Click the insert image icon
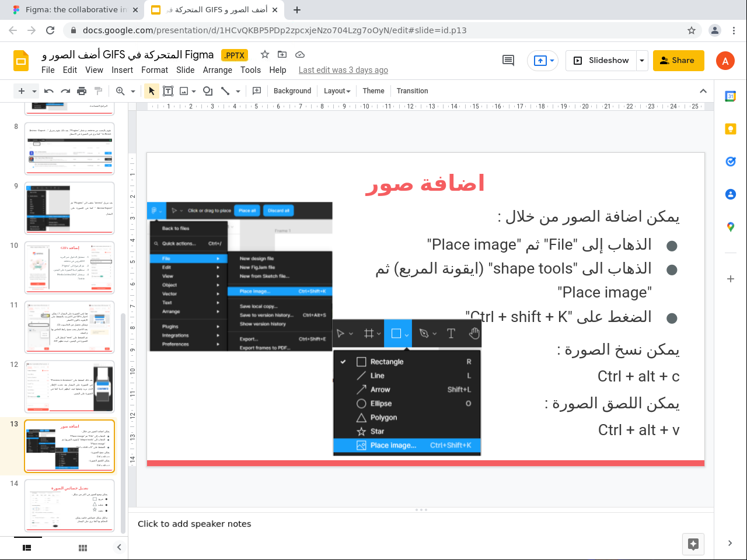Viewport: 747px width, 560px height. pos(184,91)
